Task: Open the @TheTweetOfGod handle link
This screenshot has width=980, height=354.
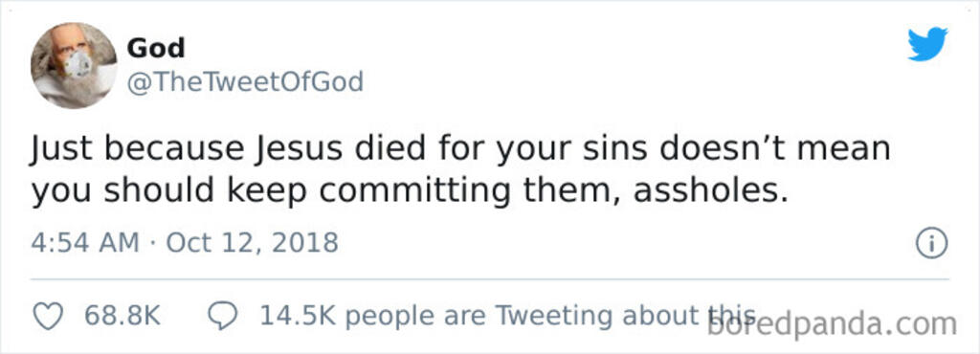Action: click(x=245, y=81)
